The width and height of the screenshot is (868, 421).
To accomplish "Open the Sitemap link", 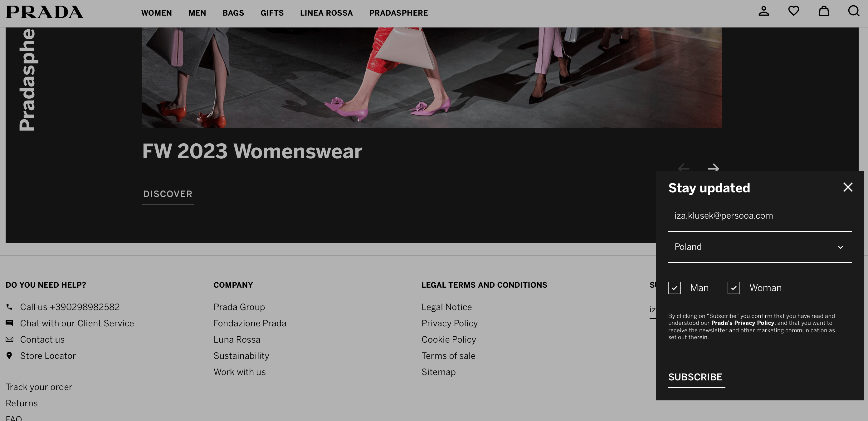I will pos(438,372).
